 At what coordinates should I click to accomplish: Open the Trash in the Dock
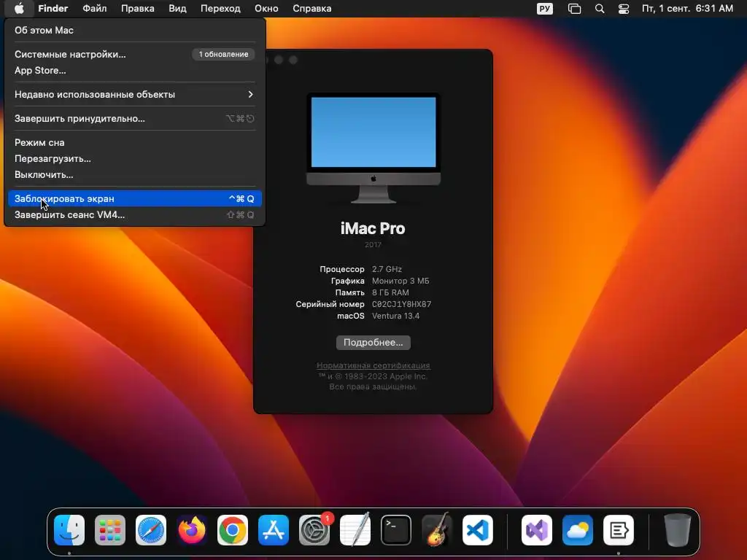pos(678,529)
